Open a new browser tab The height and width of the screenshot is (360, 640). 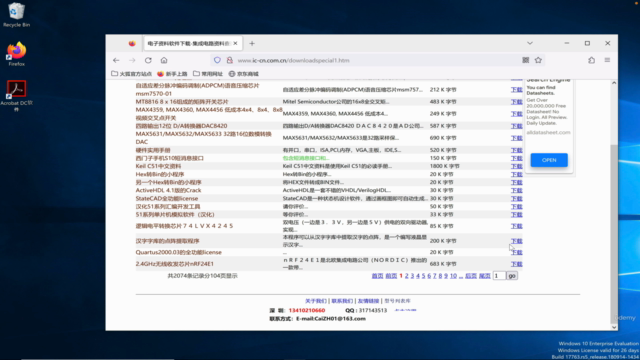(x=252, y=43)
